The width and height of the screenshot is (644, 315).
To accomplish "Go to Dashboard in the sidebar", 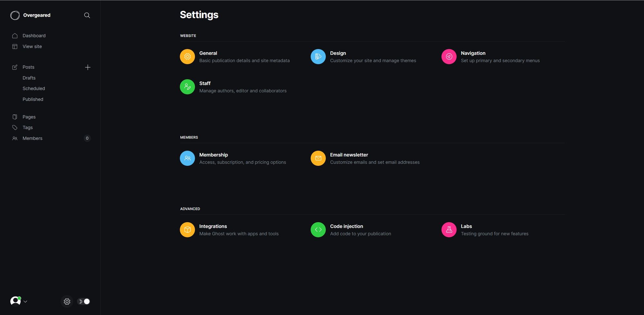I will coord(34,36).
